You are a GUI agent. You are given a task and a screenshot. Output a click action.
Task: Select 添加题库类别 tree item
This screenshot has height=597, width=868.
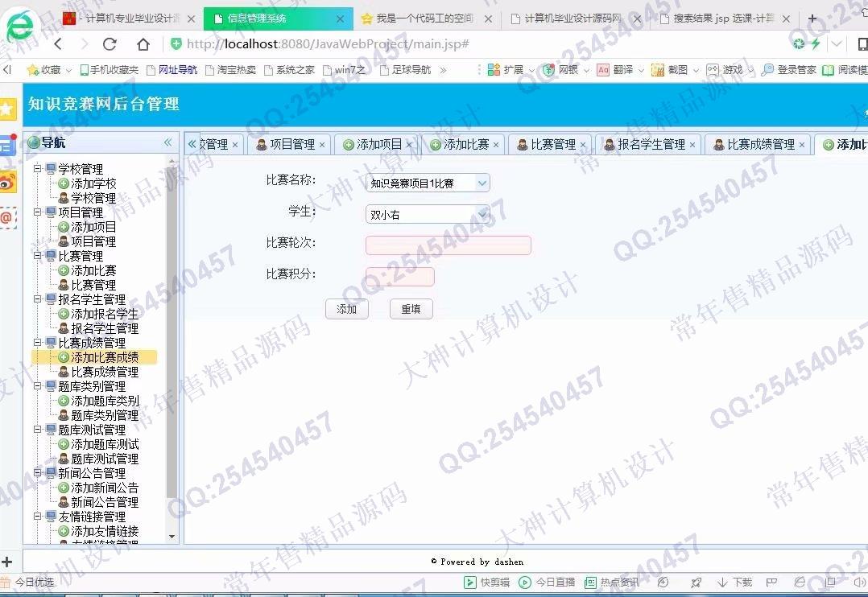104,401
